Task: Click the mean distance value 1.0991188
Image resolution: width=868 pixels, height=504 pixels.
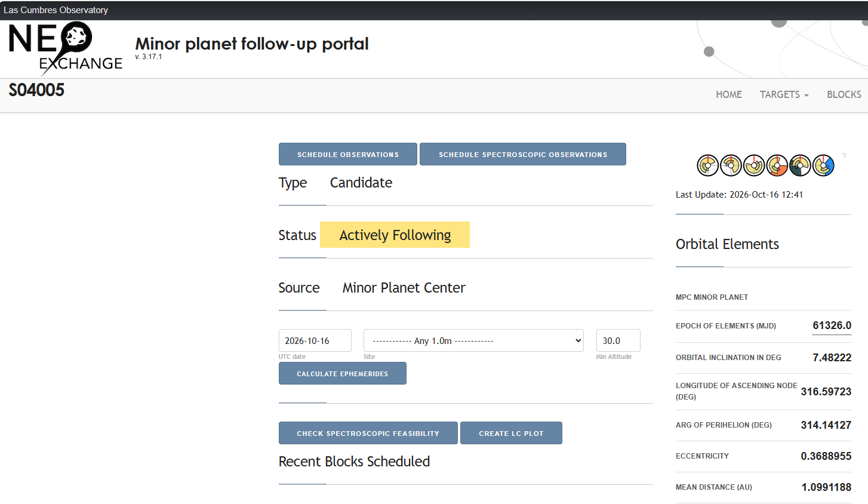Action: pos(826,487)
